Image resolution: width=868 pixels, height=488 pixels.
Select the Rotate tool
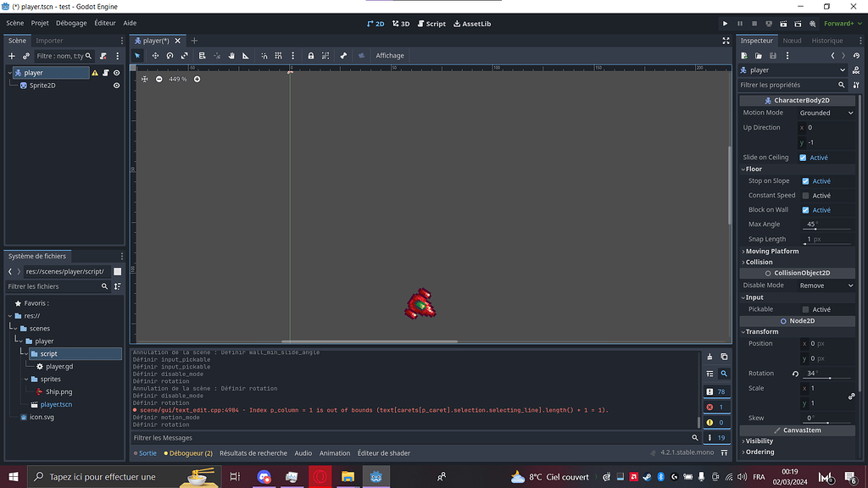[170, 55]
